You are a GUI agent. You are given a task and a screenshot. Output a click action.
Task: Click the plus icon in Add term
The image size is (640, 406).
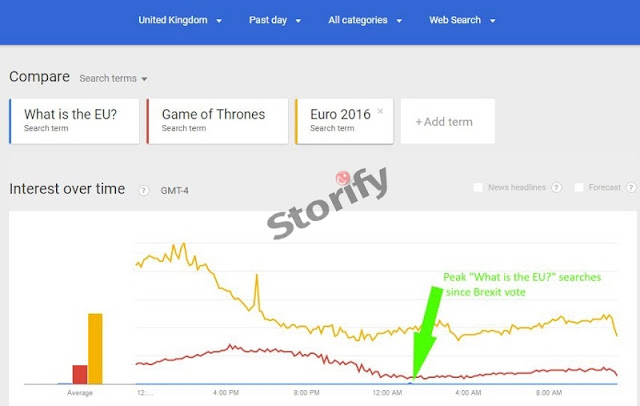418,122
